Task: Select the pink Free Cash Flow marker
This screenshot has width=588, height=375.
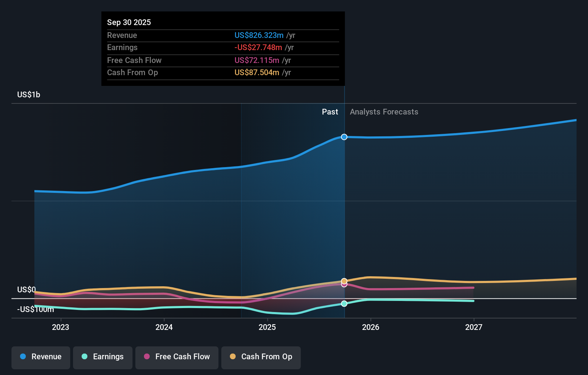Action: 344,284
